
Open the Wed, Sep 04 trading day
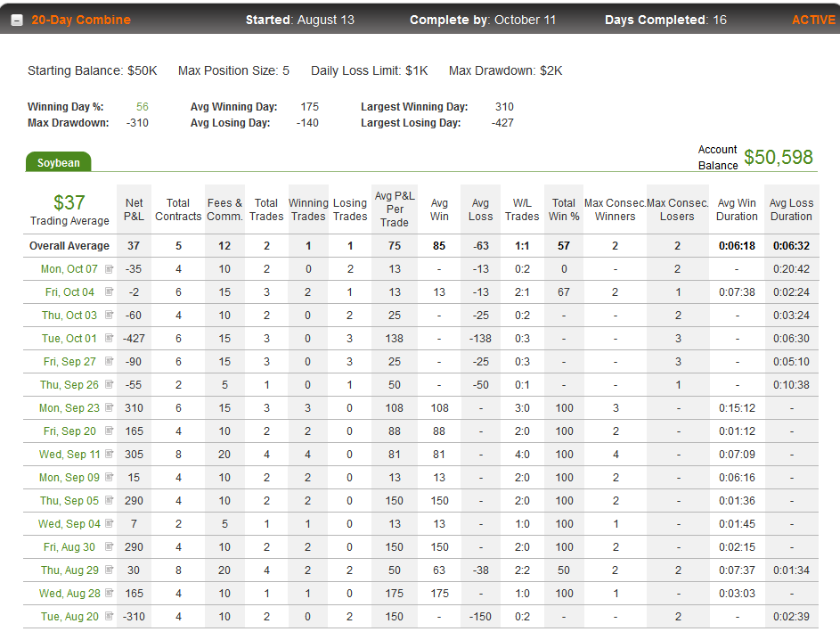click(x=69, y=524)
